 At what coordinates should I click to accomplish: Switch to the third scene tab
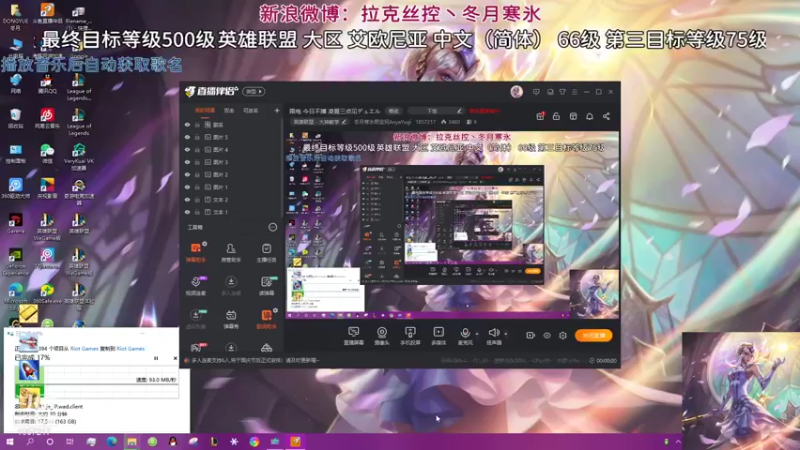click(x=251, y=110)
